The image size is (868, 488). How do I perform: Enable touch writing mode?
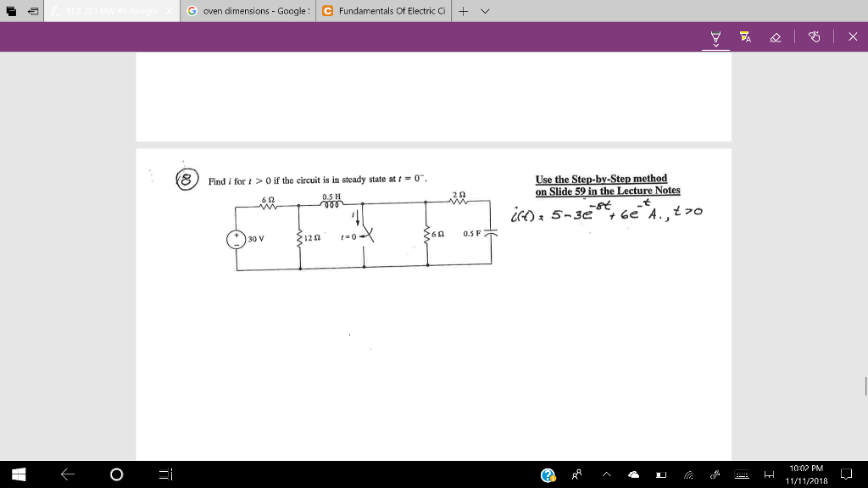[x=814, y=36]
